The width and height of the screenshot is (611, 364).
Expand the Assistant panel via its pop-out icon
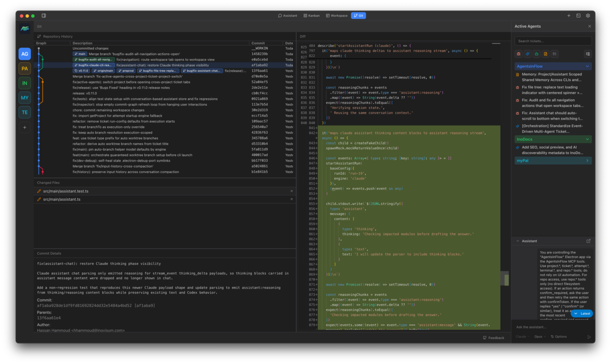[589, 241]
